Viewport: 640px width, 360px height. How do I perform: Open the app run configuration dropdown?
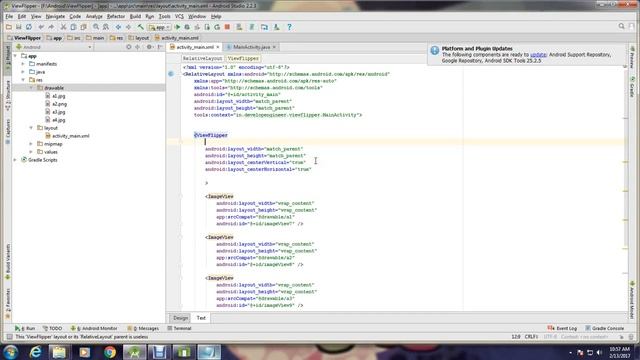[160, 27]
